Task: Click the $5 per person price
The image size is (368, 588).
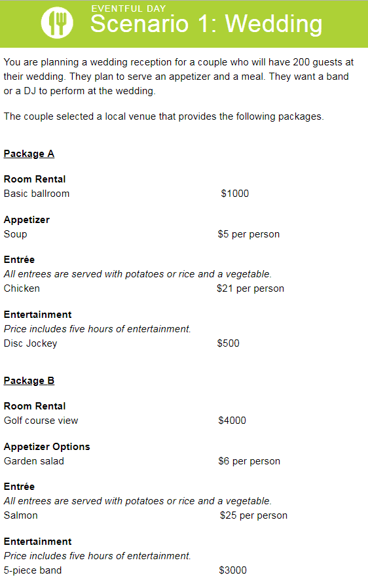Action: click(249, 234)
